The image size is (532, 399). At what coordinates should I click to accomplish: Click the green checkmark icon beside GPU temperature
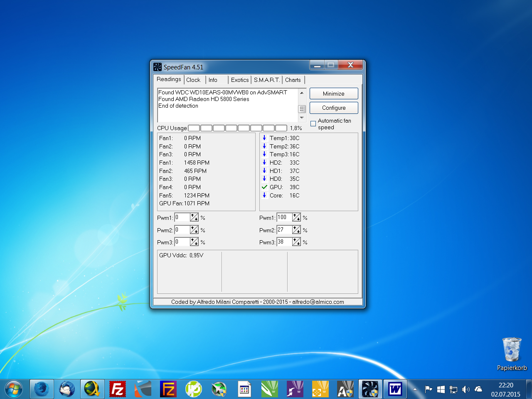click(264, 187)
